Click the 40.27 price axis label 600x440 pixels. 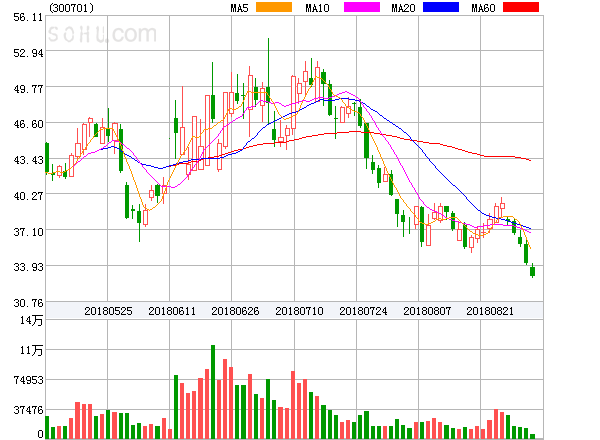(x=28, y=196)
